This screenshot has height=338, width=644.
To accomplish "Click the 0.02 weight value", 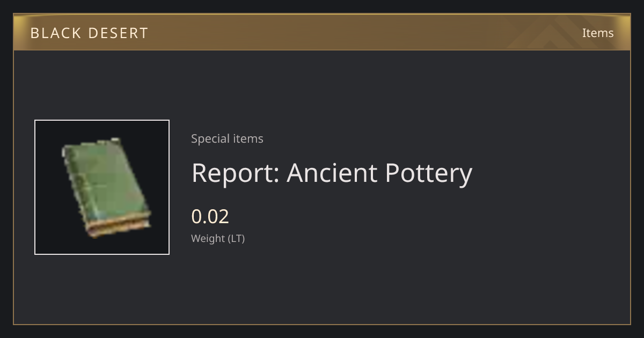I will tap(210, 216).
